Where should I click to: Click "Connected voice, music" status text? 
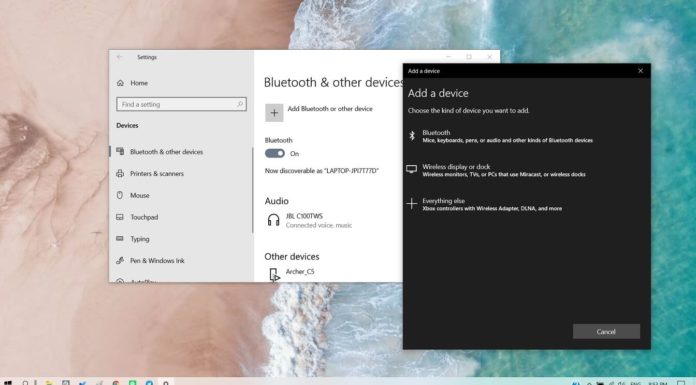click(x=319, y=225)
